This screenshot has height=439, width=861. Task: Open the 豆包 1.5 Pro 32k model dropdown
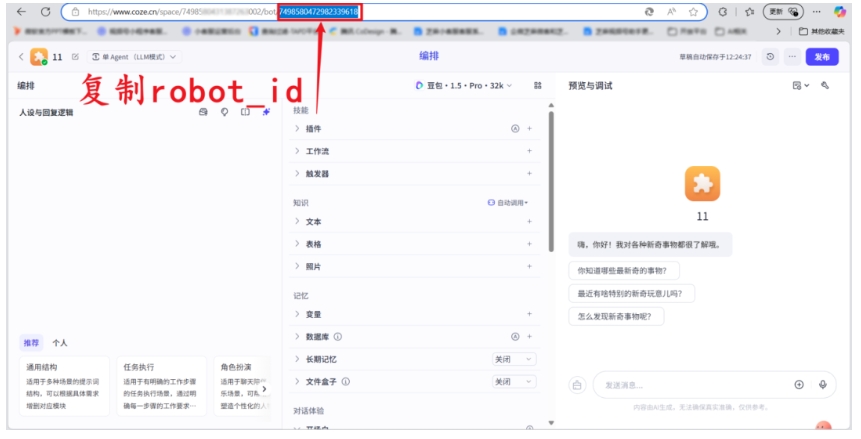click(x=463, y=85)
